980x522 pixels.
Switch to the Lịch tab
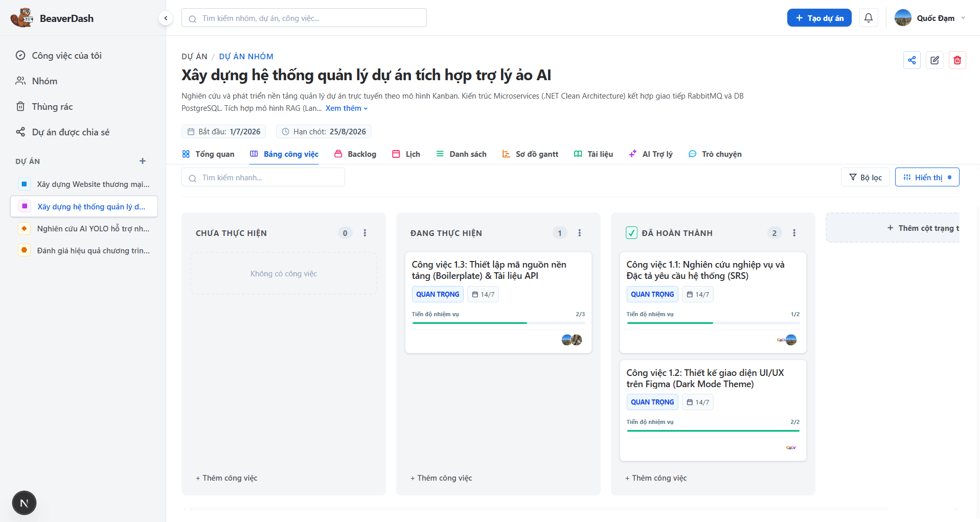tap(406, 154)
